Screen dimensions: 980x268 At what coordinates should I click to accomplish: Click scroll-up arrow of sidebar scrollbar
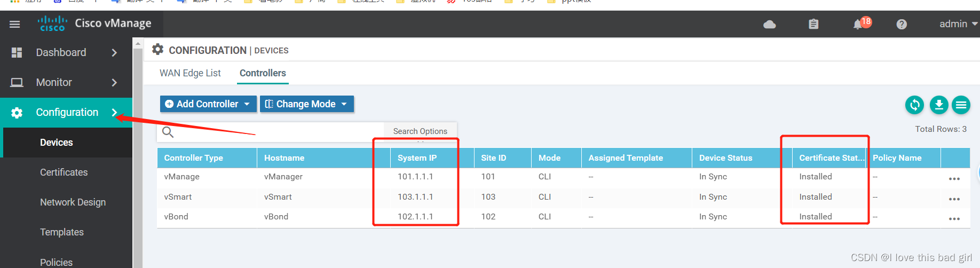[x=138, y=43]
